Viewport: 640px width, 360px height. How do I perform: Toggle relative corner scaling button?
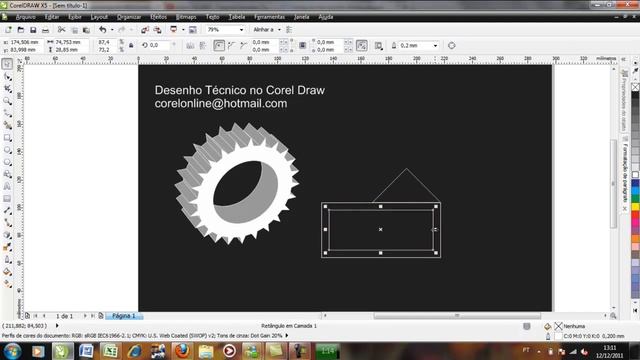pos(362,45)
